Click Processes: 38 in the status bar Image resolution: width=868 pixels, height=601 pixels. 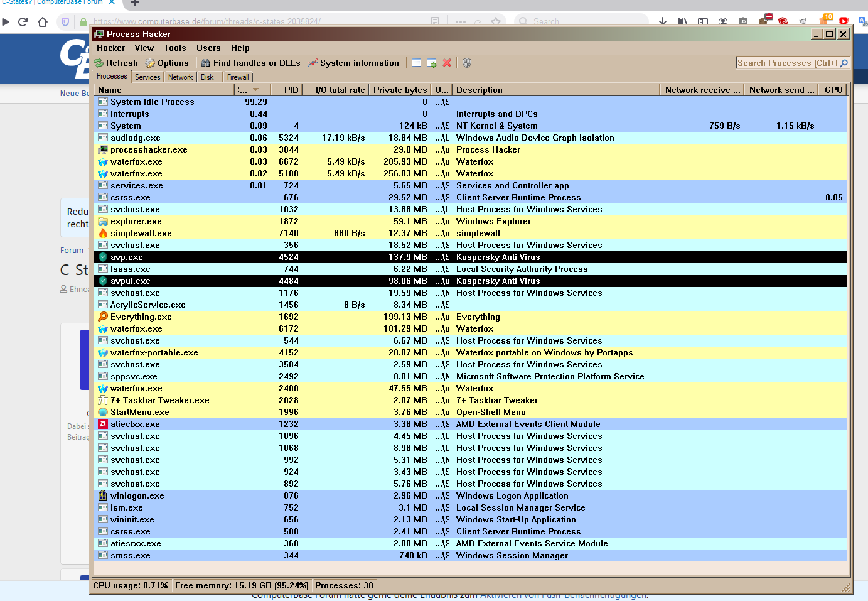point(344,585)
